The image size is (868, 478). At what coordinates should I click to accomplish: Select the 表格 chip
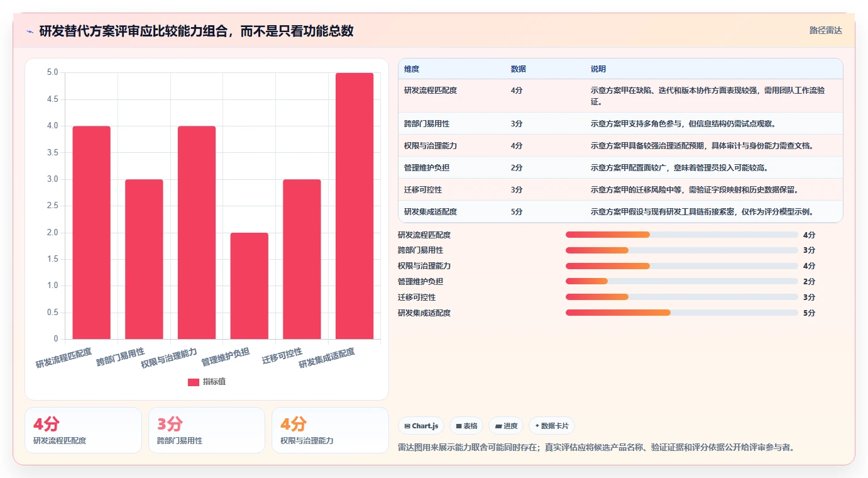click(x=466, y=426)
